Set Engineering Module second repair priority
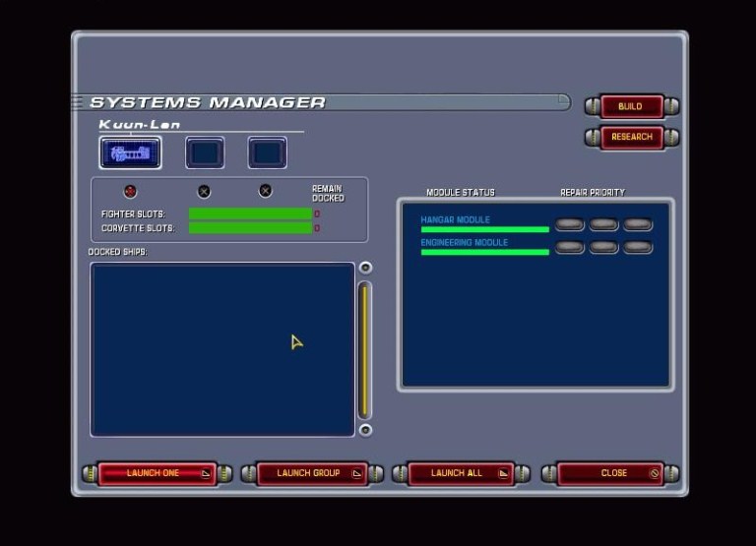 (x=603, y=247)
